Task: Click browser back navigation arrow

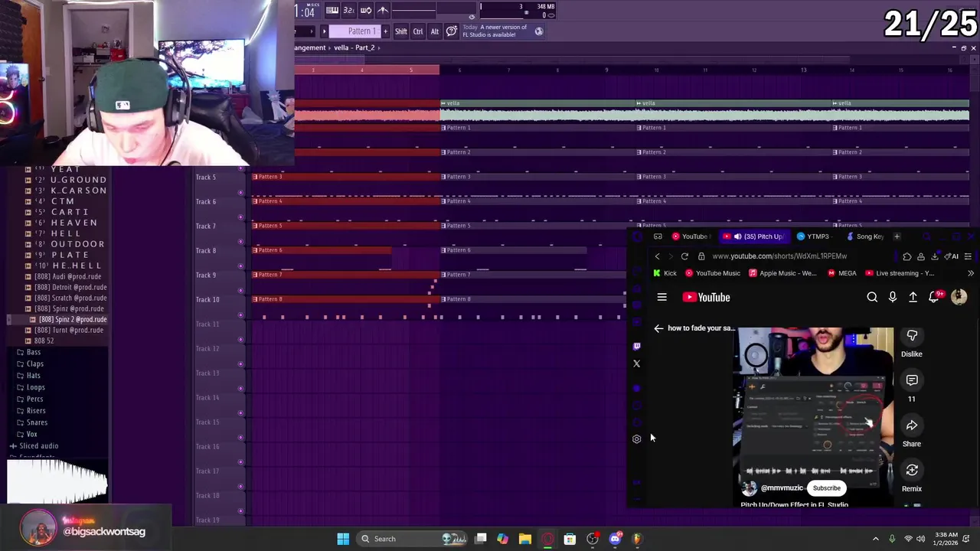Action: click(657, 256)
